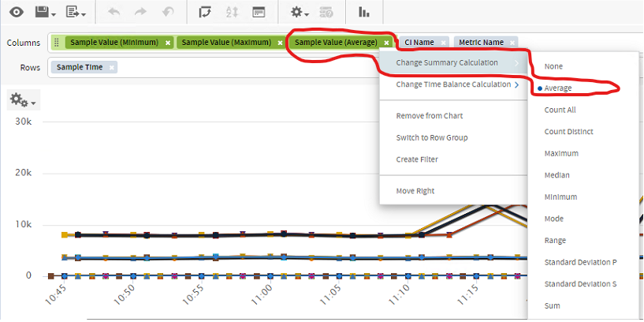The height and width of the screenshot is (322, 644).
Task: Open the chart options gear dropdown
Action: click(x=22, y=99)
